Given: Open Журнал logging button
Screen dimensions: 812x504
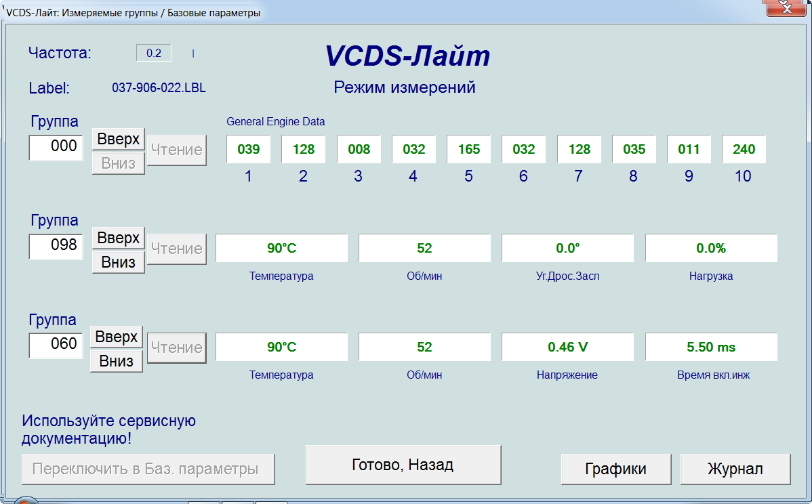Looking at the screenshot, I should tap(735, 469).
